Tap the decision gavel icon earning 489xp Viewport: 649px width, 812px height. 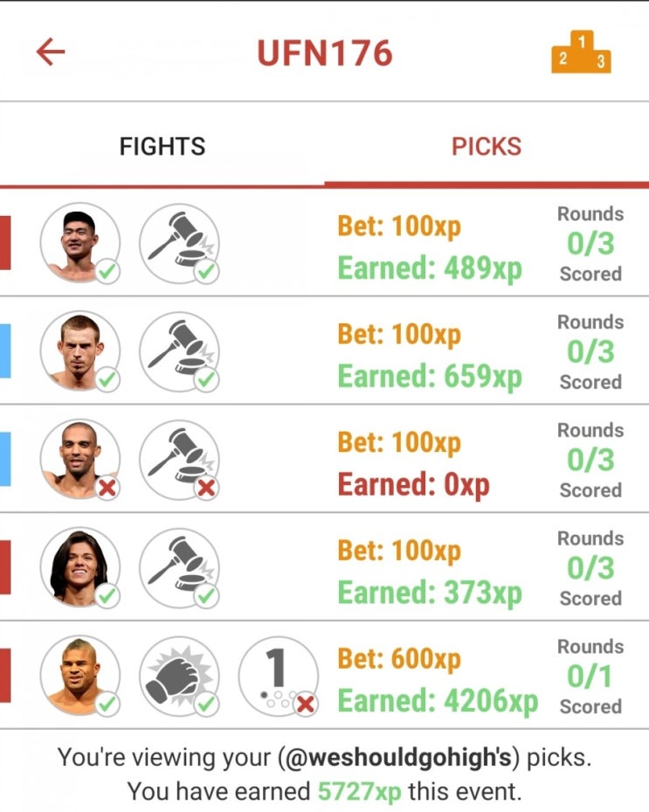pos(179,243)
